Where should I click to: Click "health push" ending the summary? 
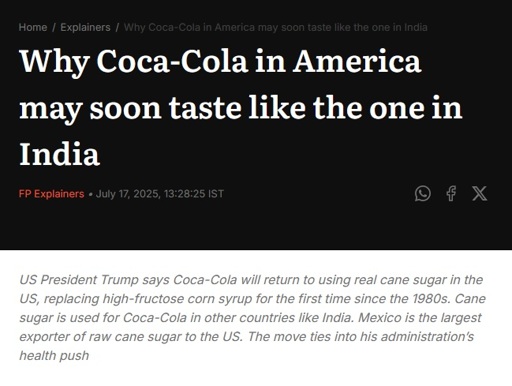(54, 355)
